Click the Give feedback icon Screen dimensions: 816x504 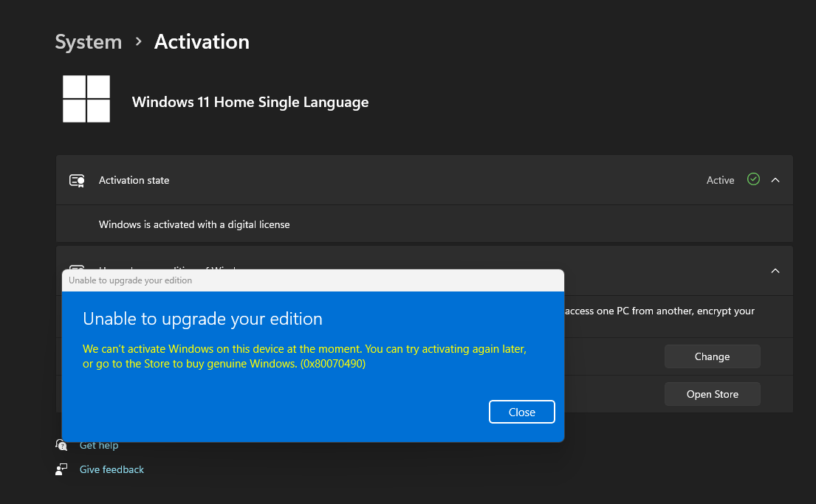[61, 469]
